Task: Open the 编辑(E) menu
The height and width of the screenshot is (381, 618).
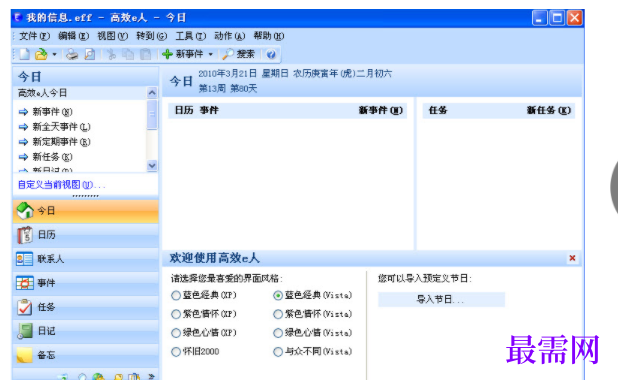Action: [73, 36]
